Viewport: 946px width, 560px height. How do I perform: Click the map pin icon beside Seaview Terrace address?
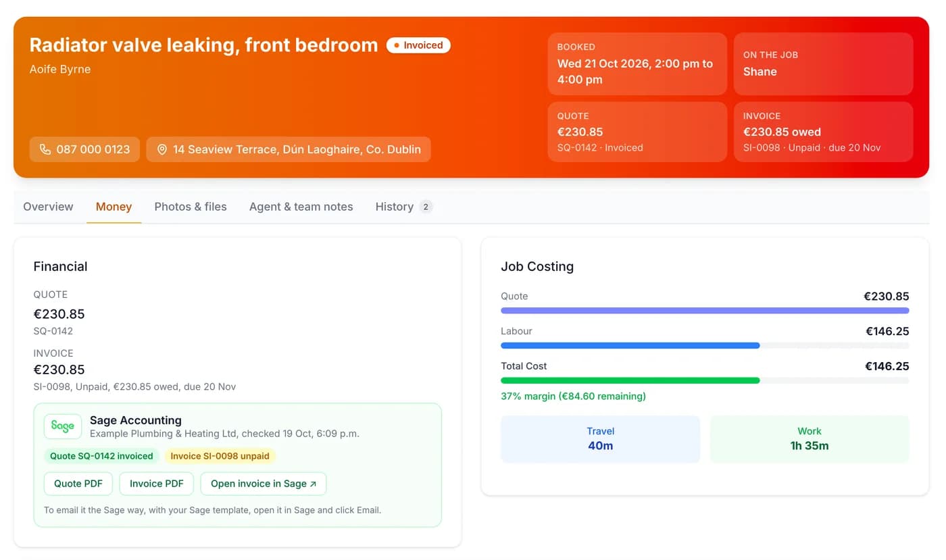(x=162, y=149)
